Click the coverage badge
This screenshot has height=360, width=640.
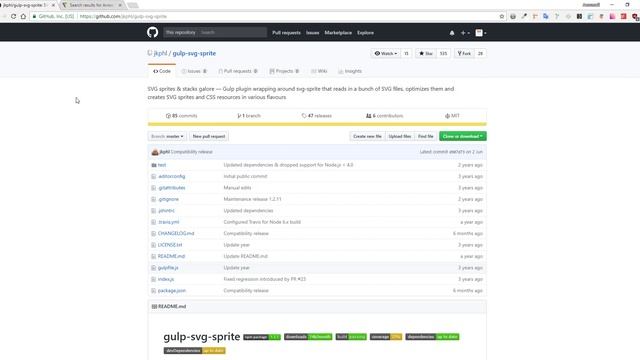(386, 337)
